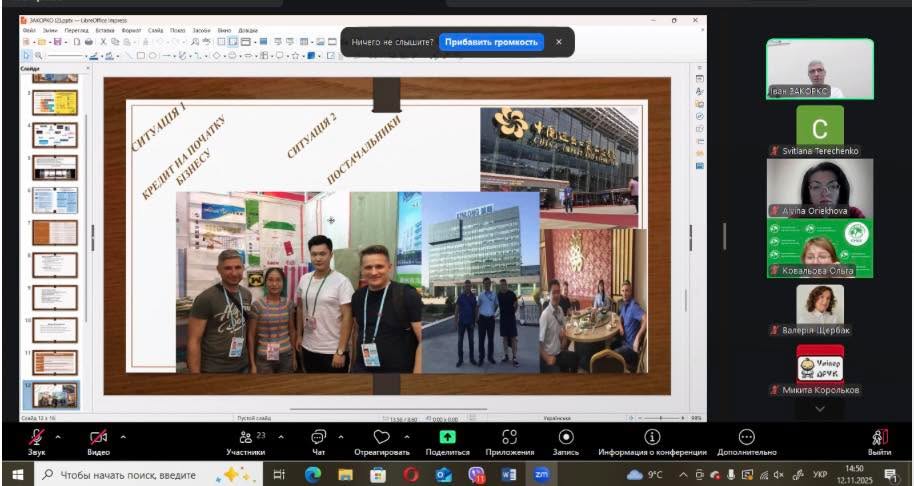This screenshot has width=914, height=486.
Task: Click Прибавить громкость button
Action: (492, 42)
